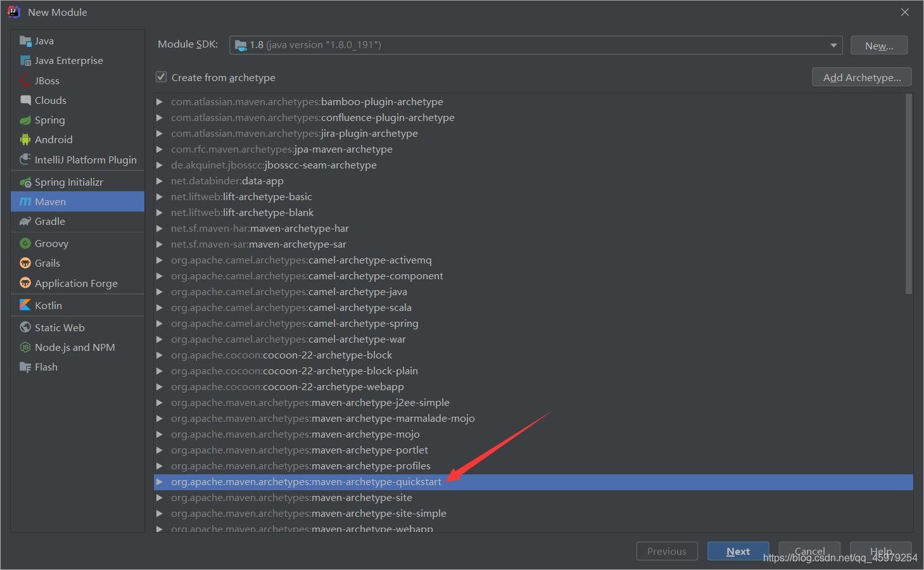Click the Kotlin icon
This screenshot has height=570, width=924.
(x=25, y=305)
